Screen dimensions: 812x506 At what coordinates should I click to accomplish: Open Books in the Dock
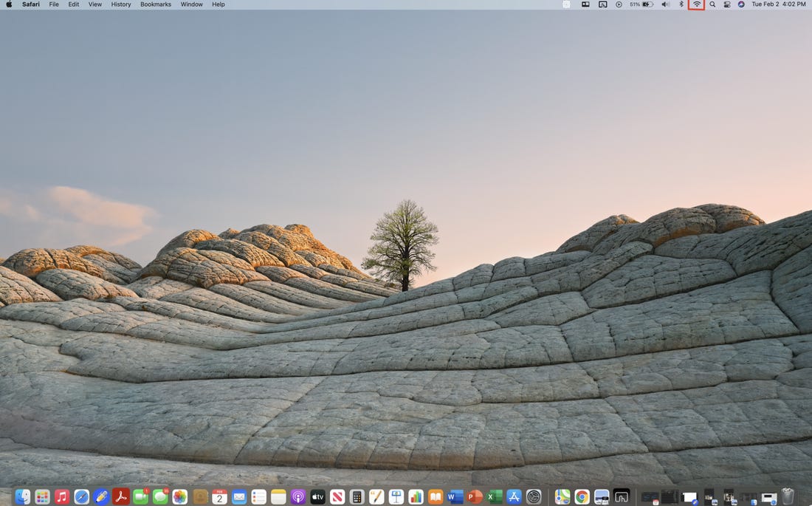[x=436, y=496]
